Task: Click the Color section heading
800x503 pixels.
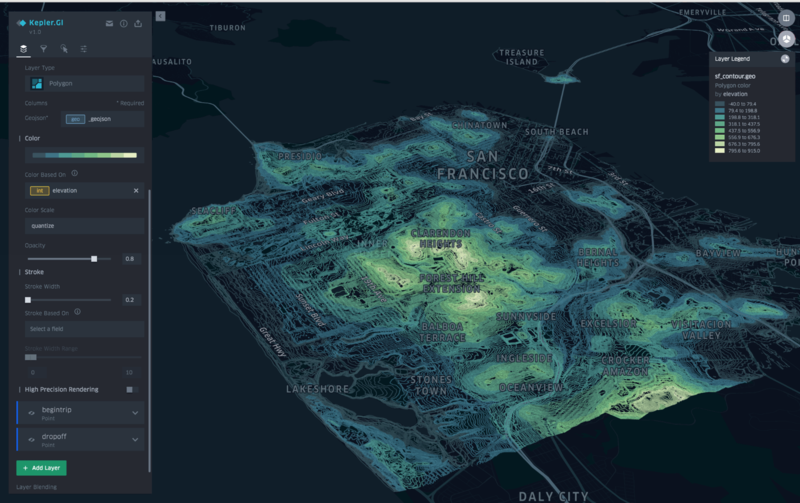Action: [32, 138]
